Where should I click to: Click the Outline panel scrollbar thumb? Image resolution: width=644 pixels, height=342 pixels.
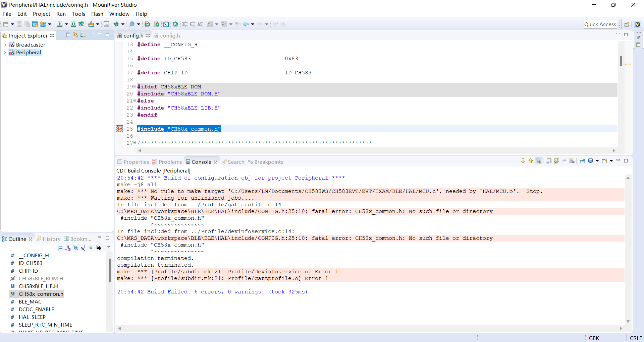click(x=109, y=270)
